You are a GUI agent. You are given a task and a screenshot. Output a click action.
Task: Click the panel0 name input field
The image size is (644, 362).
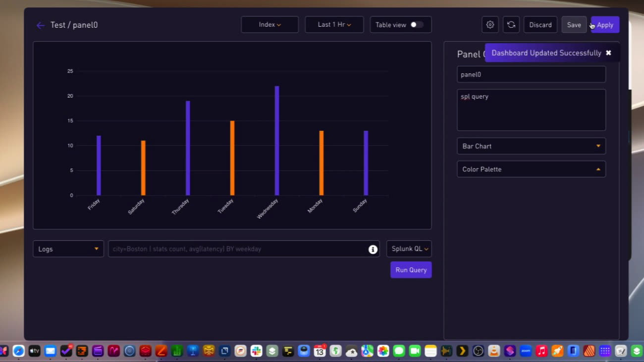tap(531, 74)
